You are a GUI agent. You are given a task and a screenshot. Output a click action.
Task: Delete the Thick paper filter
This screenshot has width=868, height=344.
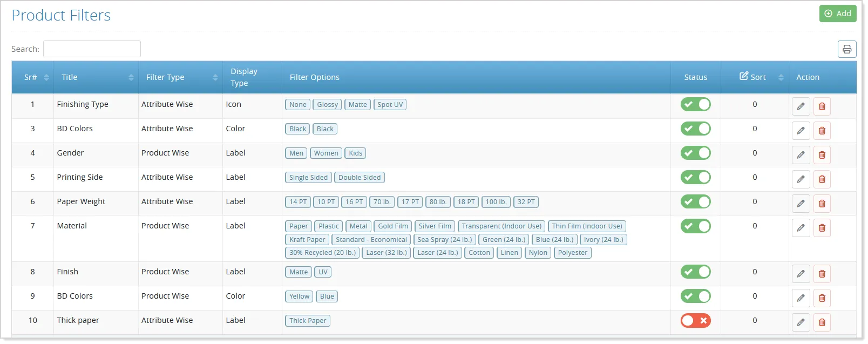[x=822, y=322]
